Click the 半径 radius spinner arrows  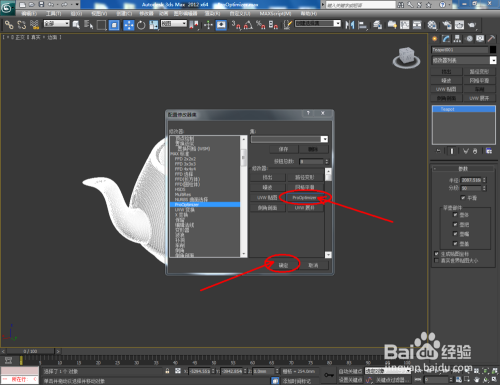pos(484,180)
